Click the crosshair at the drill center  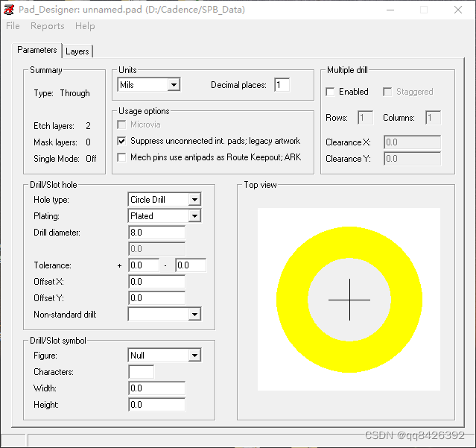click(x=349, y=300)
